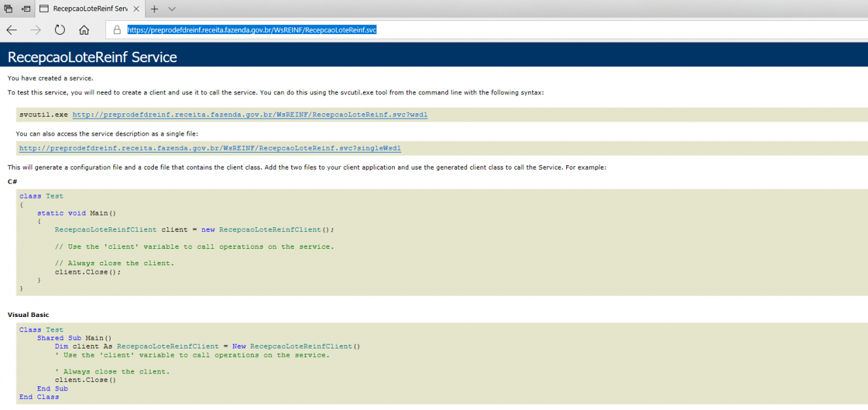Click the forward navigation arrow
This screenshot has height=410, width=868.
(x=36, y=30)
